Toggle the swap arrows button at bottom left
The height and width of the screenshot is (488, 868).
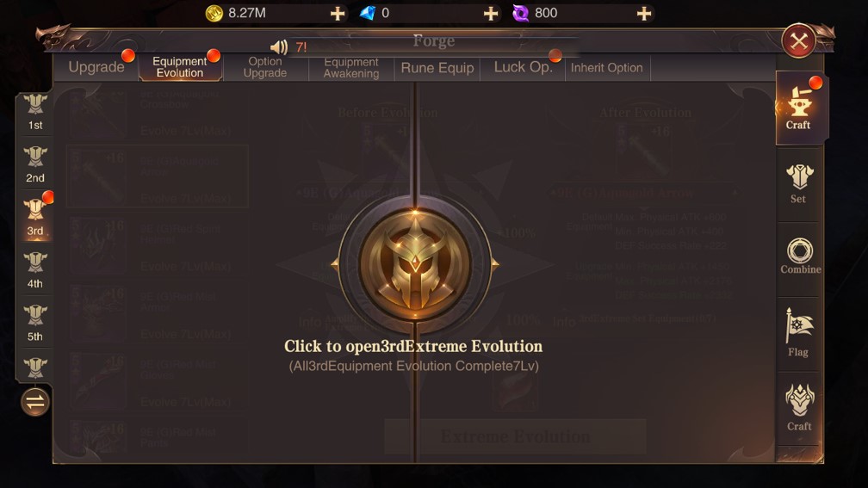[x=34, y=402]
